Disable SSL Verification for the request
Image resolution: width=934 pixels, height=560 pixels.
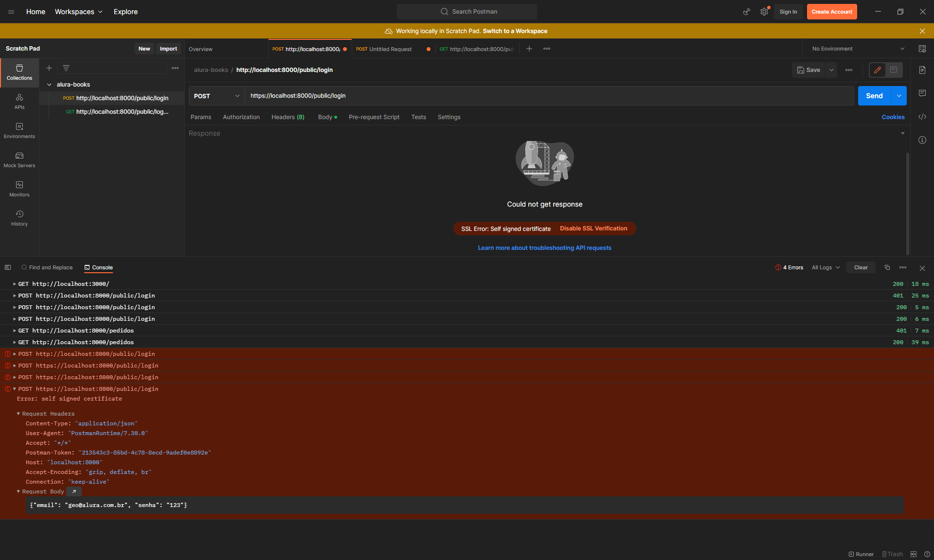coord(593,228)
